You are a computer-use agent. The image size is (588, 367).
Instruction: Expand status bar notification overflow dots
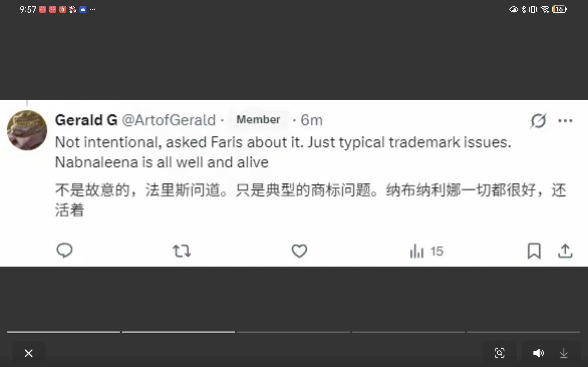(x=93, y=9)
